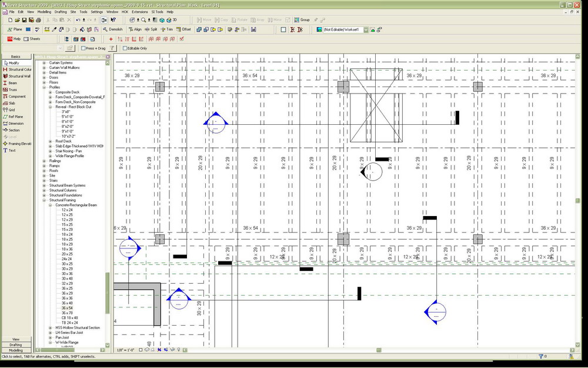Select the Truss tool

[x=13, y=89]
